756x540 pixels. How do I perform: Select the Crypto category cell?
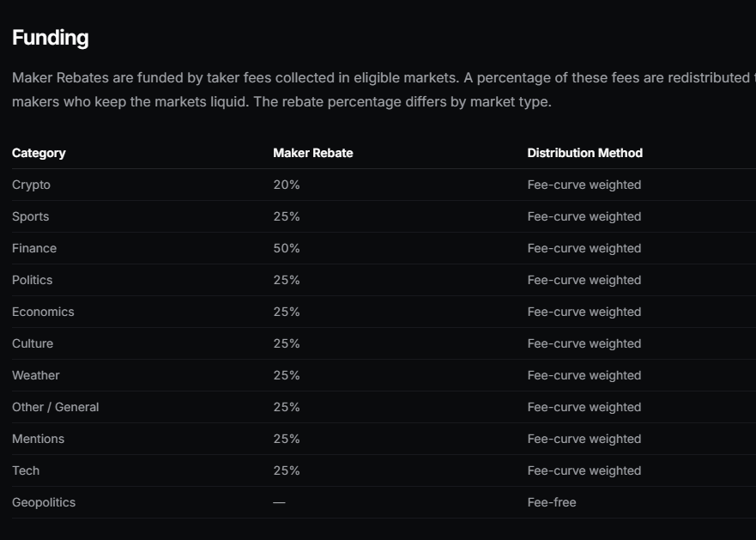[32, 185]
